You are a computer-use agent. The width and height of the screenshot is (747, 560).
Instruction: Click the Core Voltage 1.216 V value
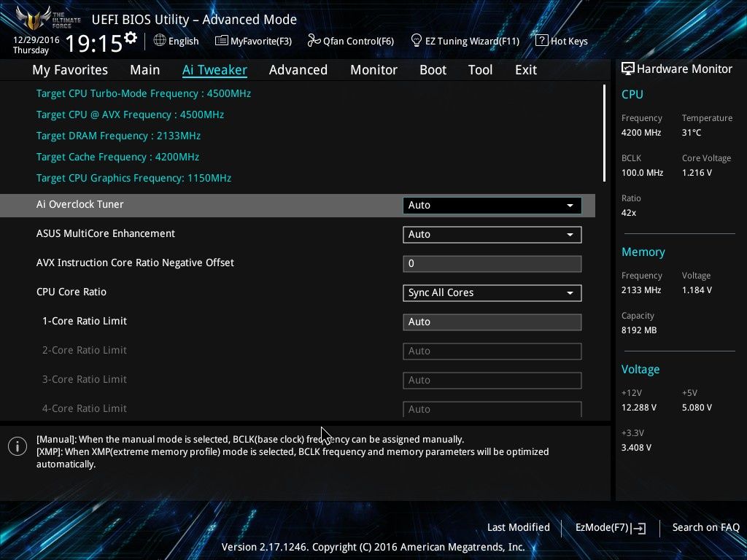point(697,173)
